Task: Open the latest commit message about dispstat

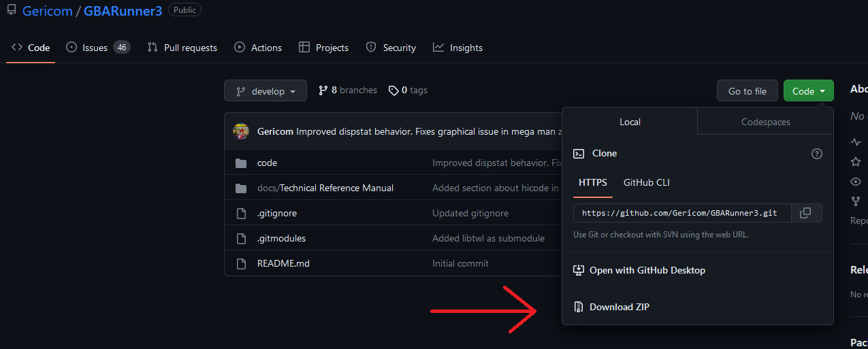Action: point(429,131)
